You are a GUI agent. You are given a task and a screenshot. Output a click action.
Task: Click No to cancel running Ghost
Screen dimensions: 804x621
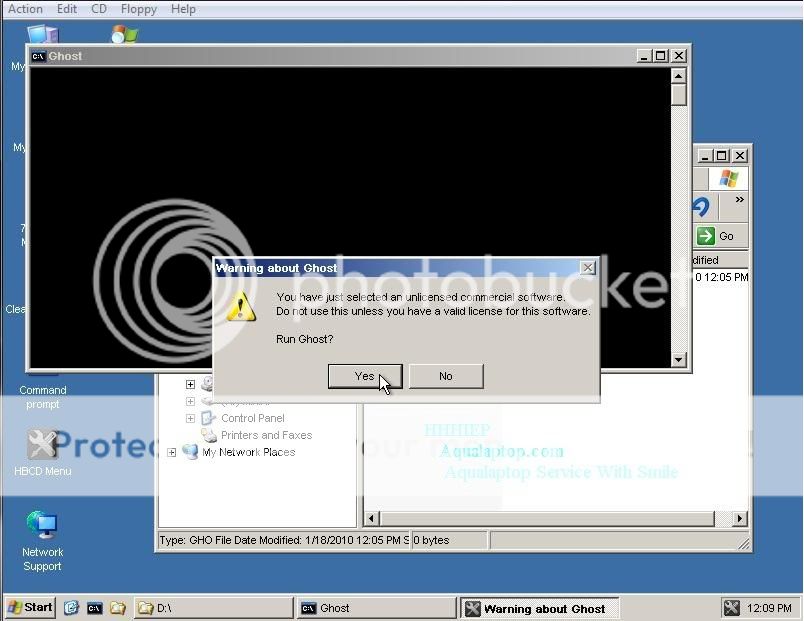446,376
